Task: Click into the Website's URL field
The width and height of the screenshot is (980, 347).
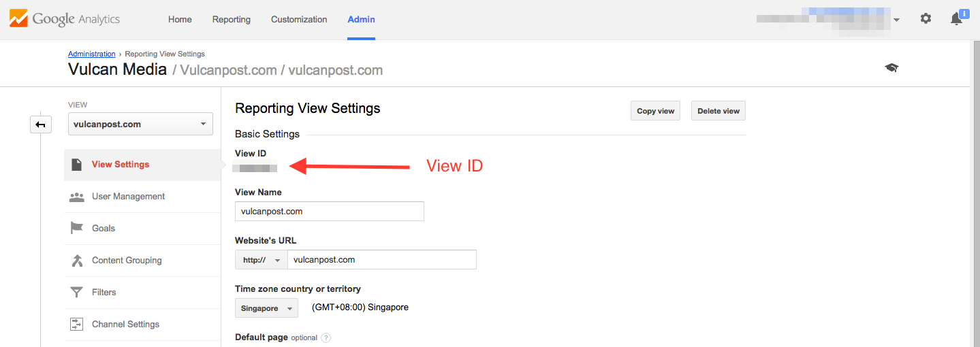Action: point(382,260)
